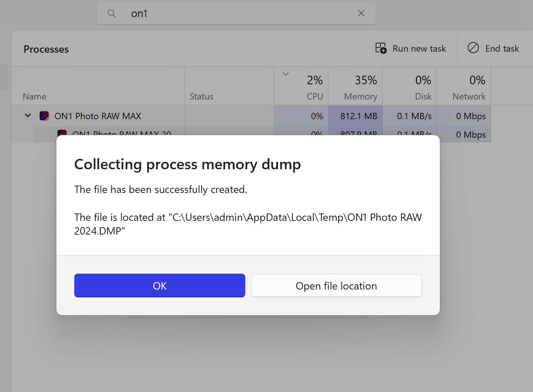The image size is (533, 392).
Task: Click the Processes page heading
Action: pyautogui.click(x=46, y=49)
